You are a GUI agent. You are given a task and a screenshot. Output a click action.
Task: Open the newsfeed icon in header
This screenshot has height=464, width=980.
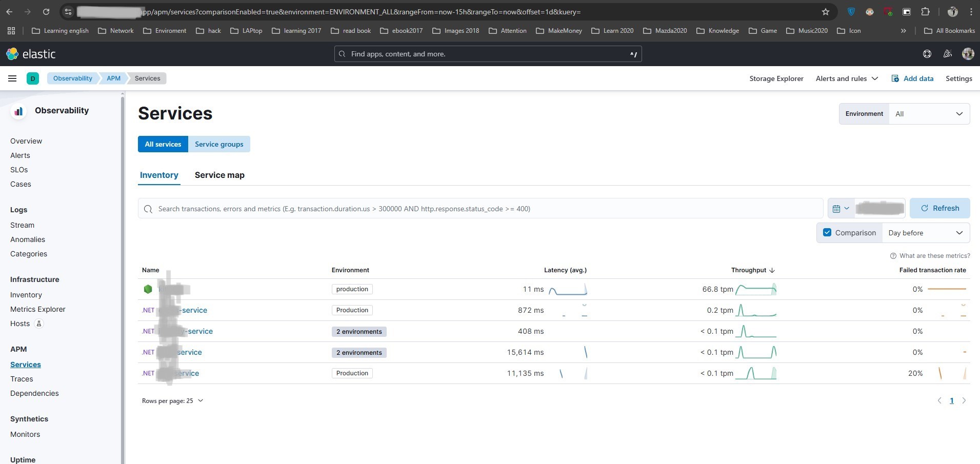coord(947,54)
